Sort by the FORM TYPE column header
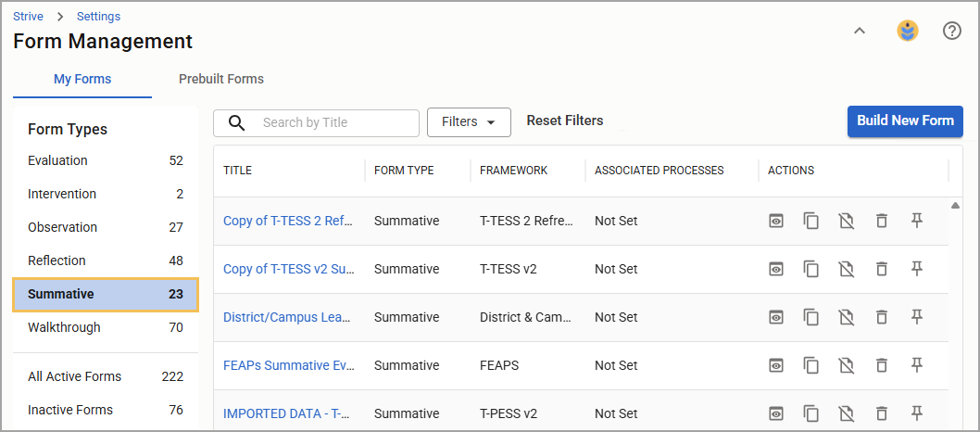 pos(404,170)
